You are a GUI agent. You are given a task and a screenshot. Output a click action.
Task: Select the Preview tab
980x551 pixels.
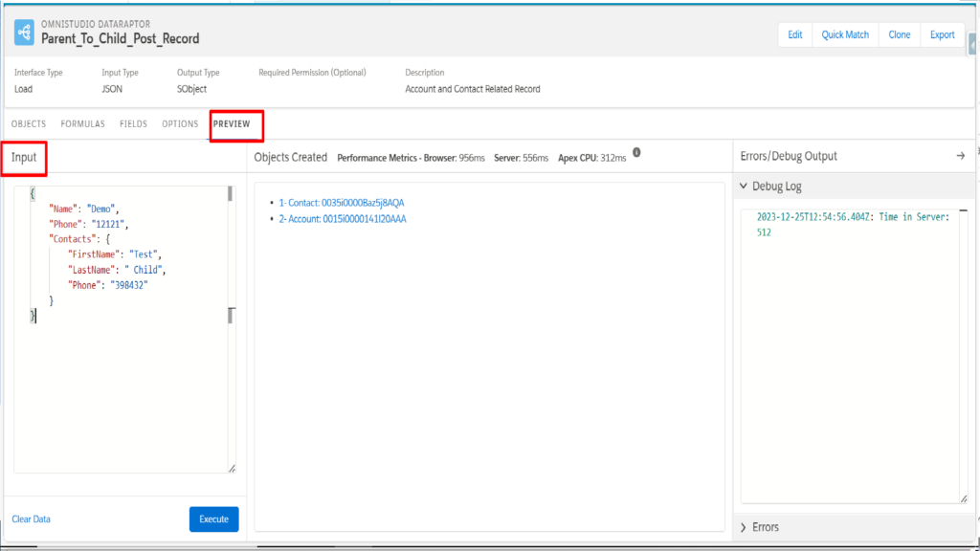point(232,123)
